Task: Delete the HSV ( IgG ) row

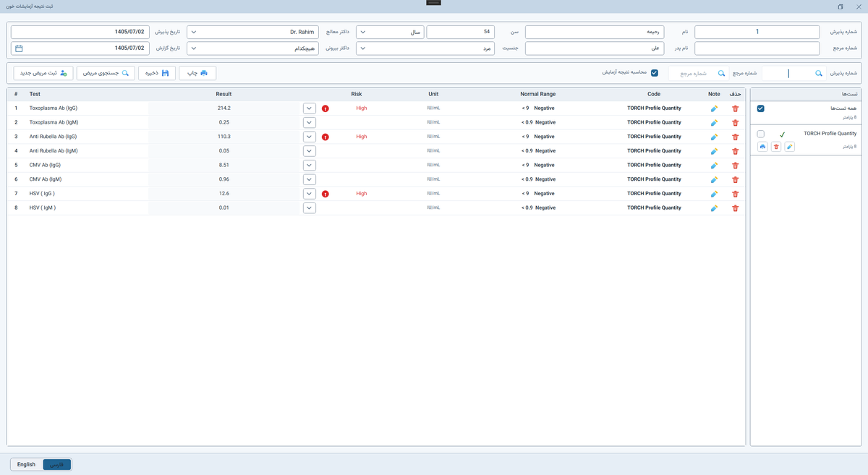Action: tap(736, 194)
